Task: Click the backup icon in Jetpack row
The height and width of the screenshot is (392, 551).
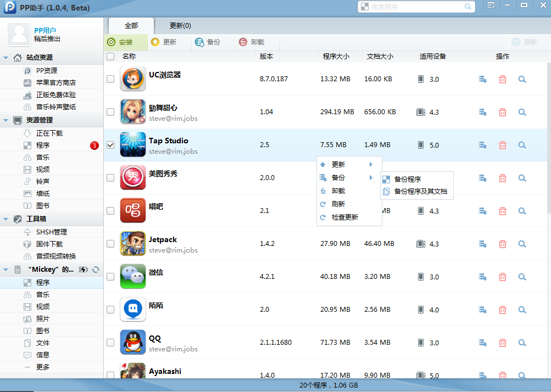Action: (x=483, y=244)
